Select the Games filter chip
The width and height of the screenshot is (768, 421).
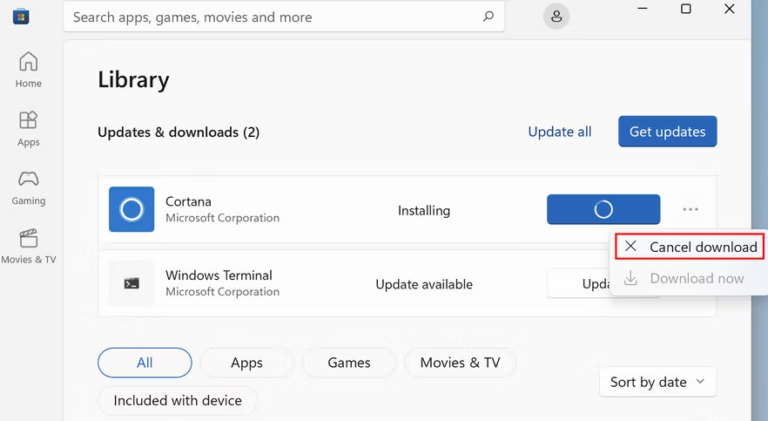coord(349,362)
